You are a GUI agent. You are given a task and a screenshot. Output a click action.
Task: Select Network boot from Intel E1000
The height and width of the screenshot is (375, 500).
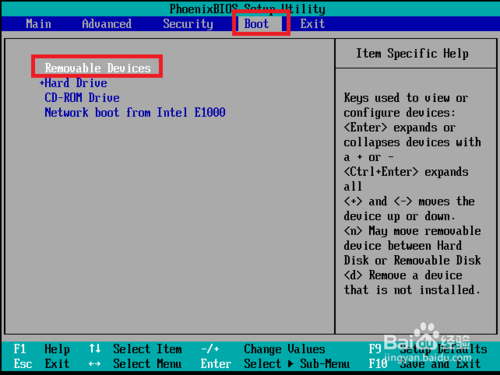coord(135,112)
